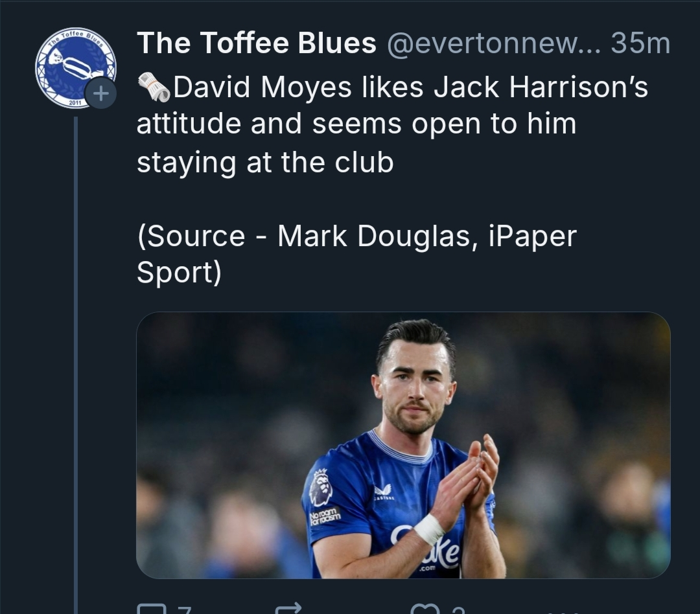Tap the plus follow badge on avatar
Screen dimensions: 700x614
tap(100, 94)
